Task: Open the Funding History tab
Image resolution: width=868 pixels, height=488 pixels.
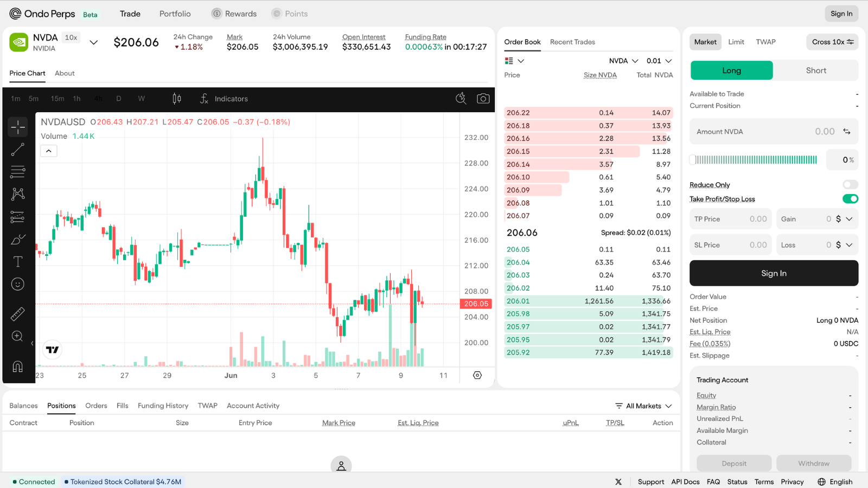Action: point(163,406)
